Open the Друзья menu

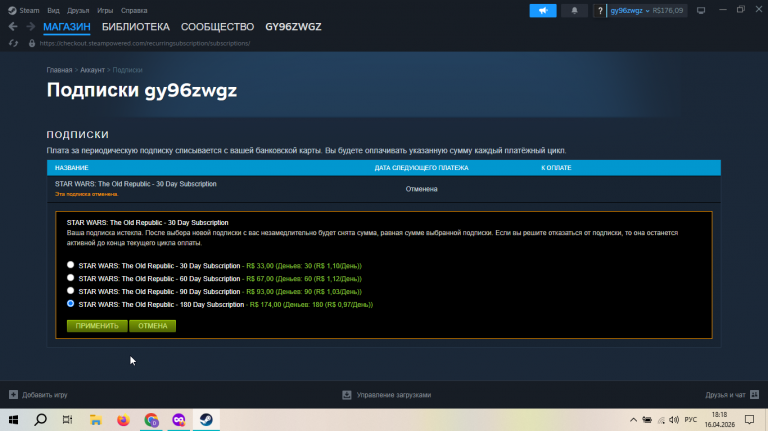pos(78,10)
